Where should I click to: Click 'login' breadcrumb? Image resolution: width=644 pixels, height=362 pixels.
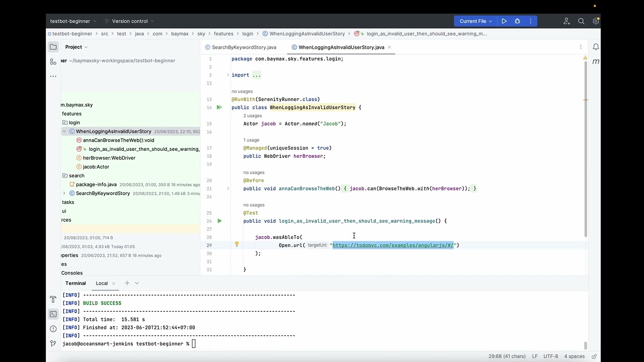[248, 34]
